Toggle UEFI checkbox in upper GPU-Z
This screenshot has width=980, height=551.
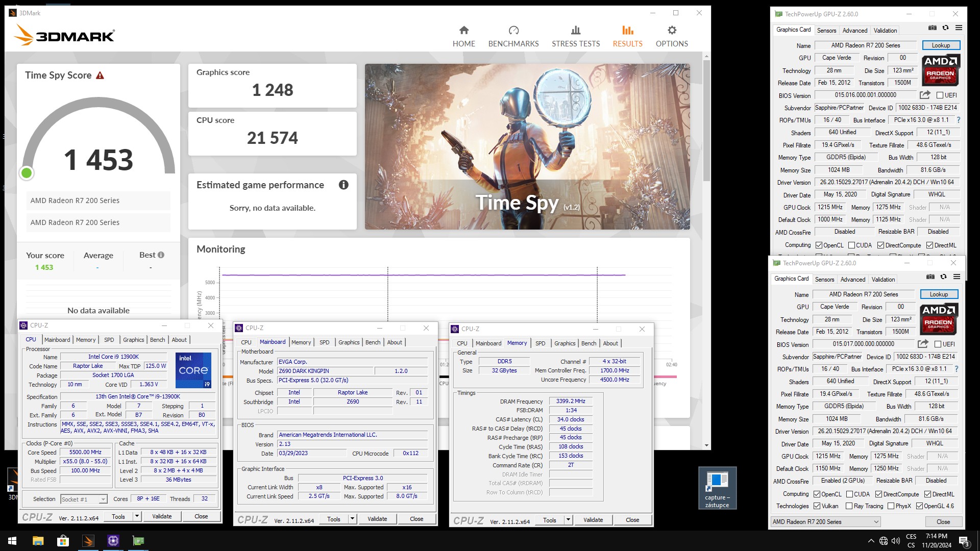coord(940,95)
